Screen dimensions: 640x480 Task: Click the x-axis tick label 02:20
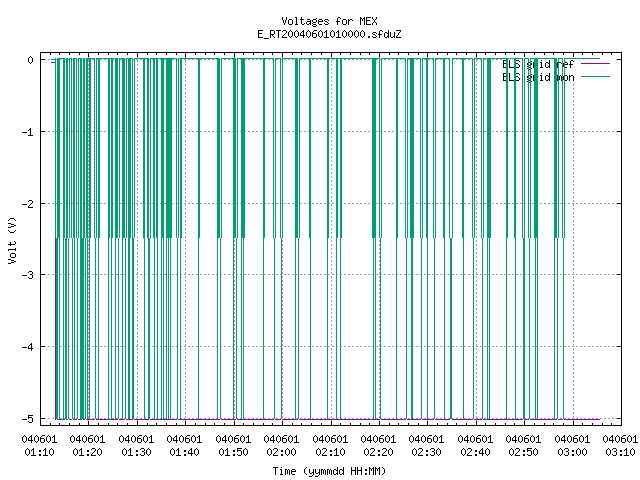pyautogui.click(x=378, y=452)
